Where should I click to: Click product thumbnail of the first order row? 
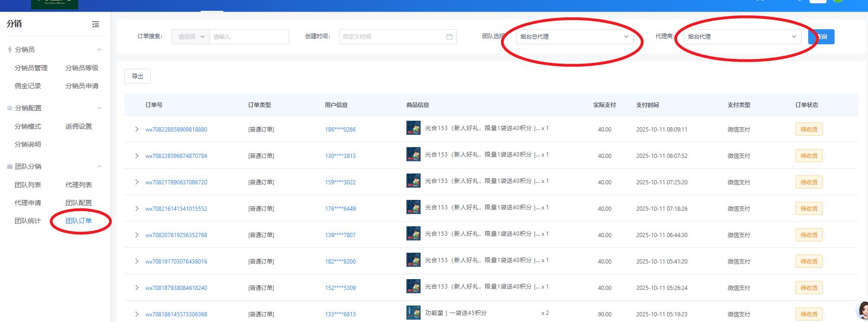(413, 128)
